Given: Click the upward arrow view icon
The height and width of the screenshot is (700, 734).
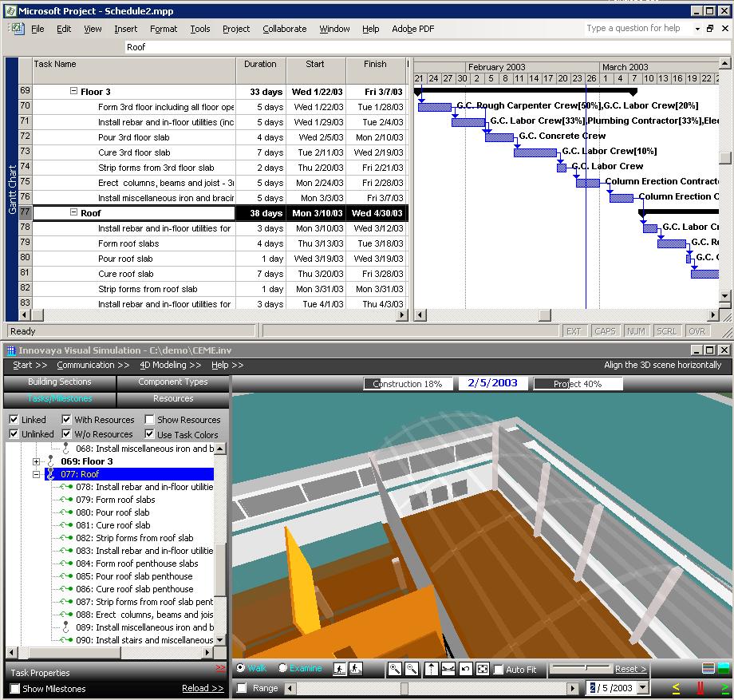Looking at the screenshot, I should (x=431, y=669).
